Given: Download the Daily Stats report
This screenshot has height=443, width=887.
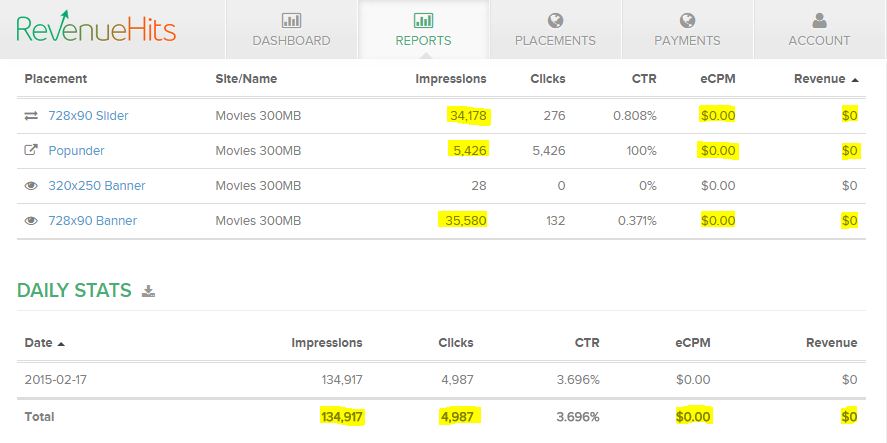Looking at the screenshot, I should [148, 291].
